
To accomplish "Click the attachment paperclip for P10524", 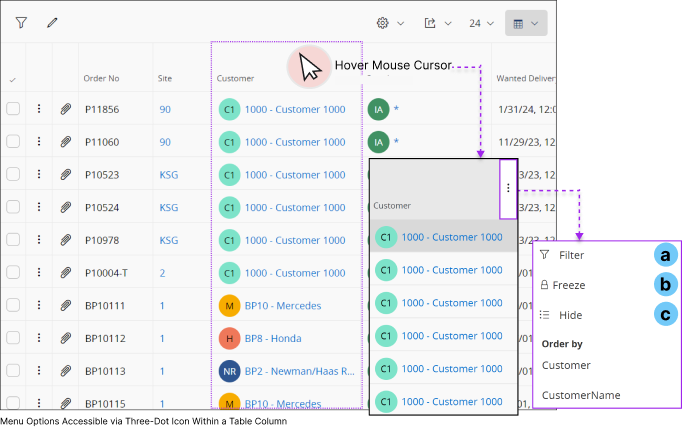I will pyautogui.click(x=65, y=208).
